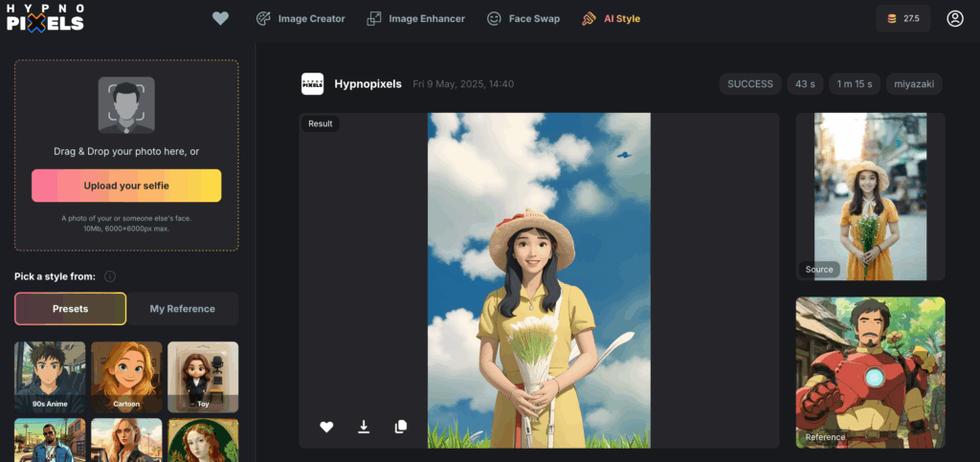Open the user profile icon

coord(955,19)
